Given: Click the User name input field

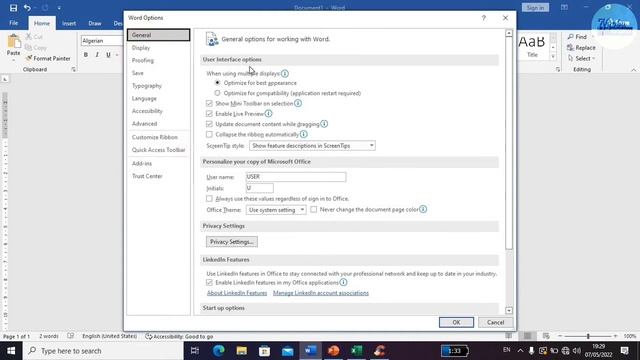Looking at the screenshot, I should (296, 177).
